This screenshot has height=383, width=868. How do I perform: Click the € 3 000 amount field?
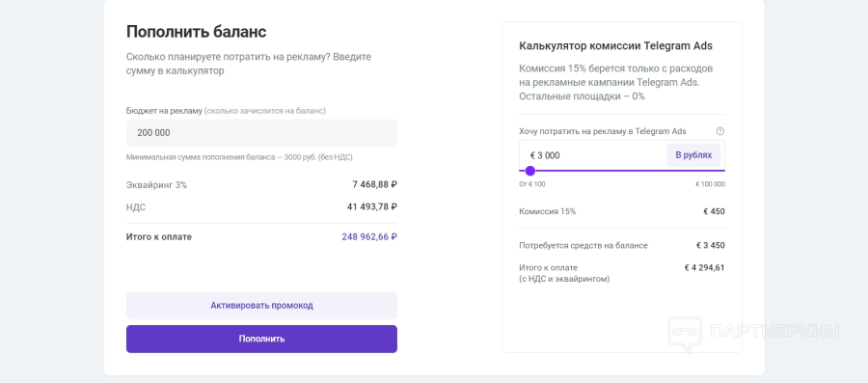tap(592, 155)
